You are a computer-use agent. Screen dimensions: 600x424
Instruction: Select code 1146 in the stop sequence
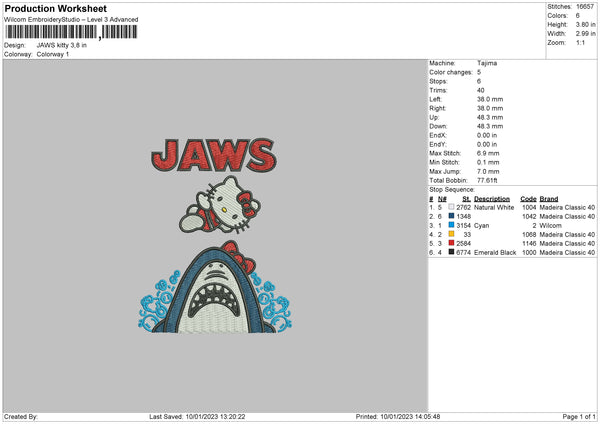pos(529,243)
